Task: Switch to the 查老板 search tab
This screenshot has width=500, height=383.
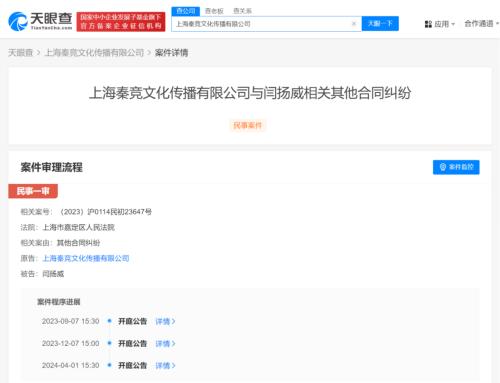Action: (214, 11)
